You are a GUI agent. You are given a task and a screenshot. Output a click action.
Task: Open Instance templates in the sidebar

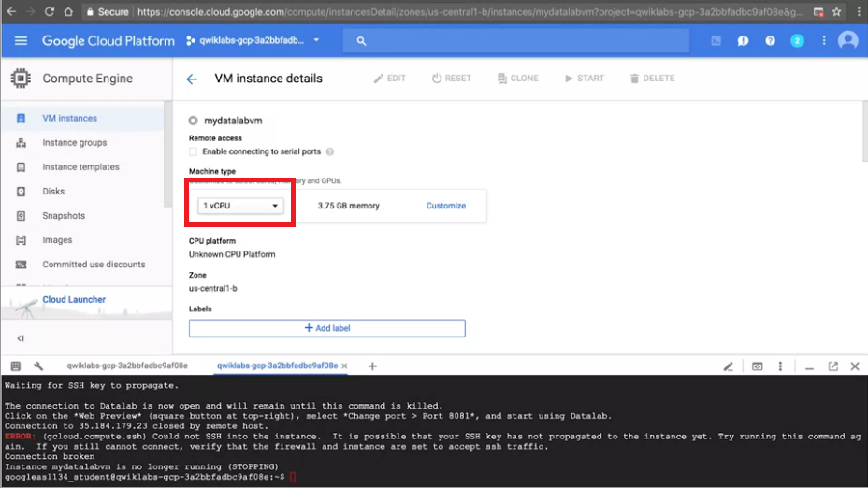tap(82, 167)
